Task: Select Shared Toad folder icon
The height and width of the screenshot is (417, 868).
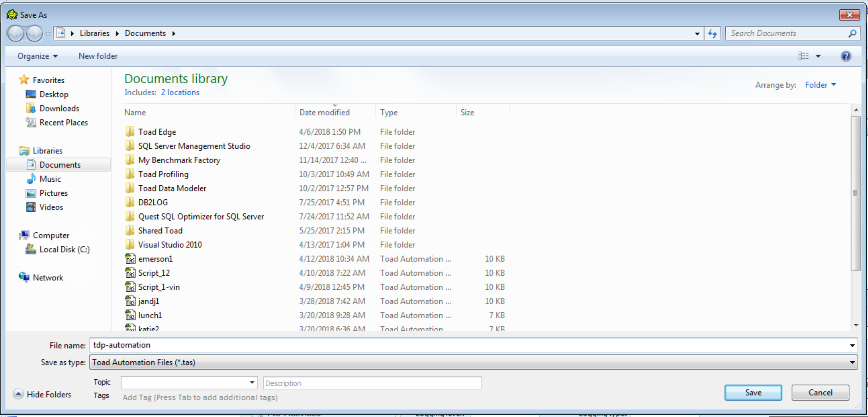Action: 130,231
